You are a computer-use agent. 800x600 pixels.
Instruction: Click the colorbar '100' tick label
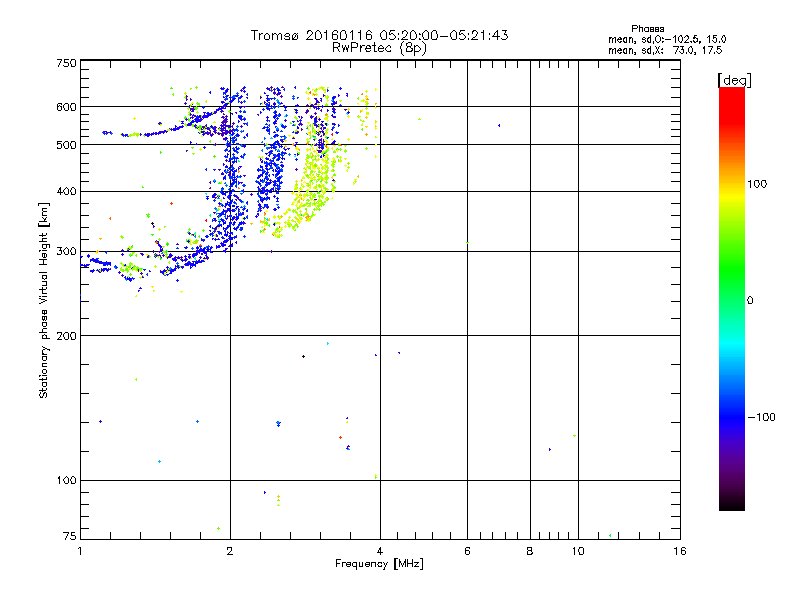[x=757, y=184]
